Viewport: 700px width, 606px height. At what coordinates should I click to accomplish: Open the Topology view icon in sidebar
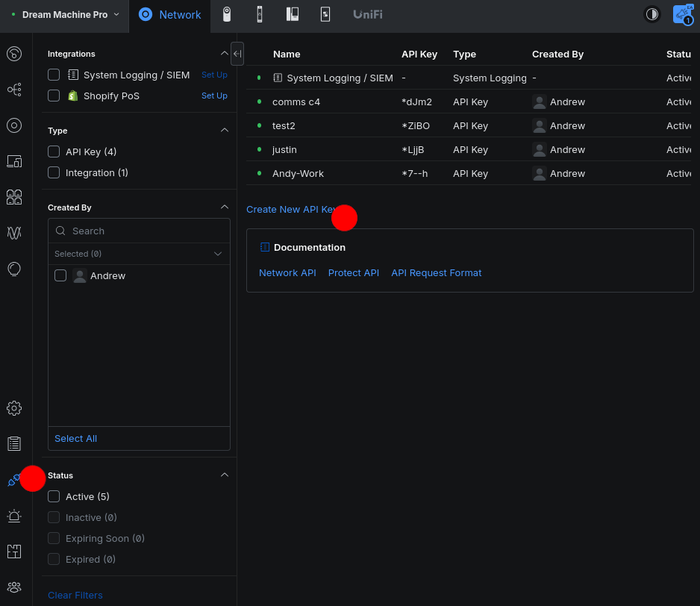pyautogui.click(x=14, y=90)
